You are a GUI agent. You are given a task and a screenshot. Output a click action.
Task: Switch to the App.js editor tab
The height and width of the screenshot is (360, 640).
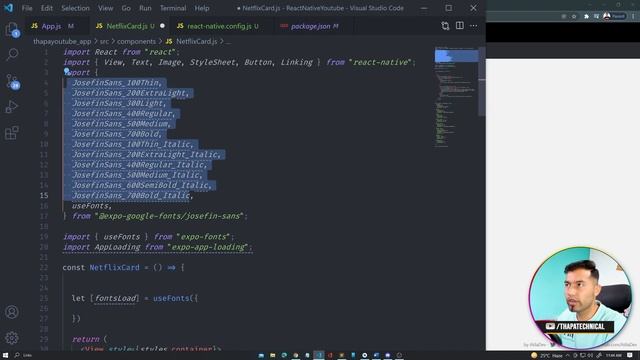point(56,26)
